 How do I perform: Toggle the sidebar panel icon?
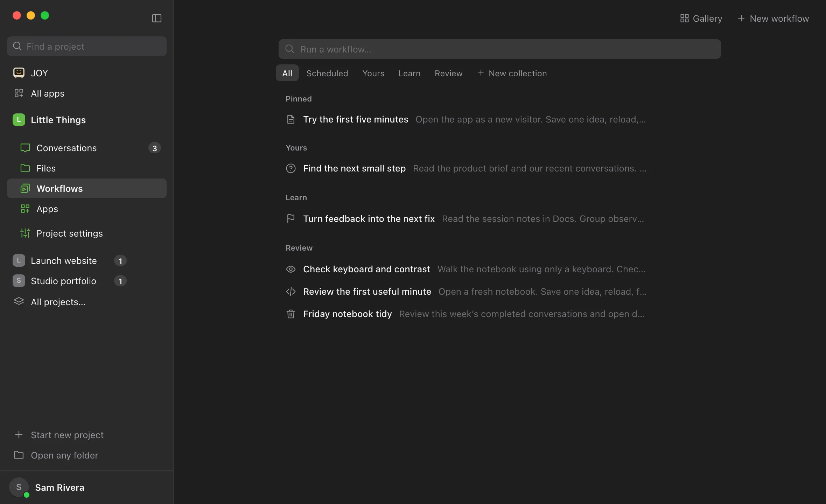156,18
